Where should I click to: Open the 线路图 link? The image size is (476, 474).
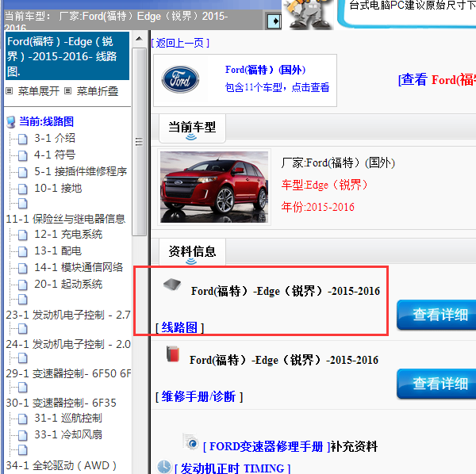179,327
